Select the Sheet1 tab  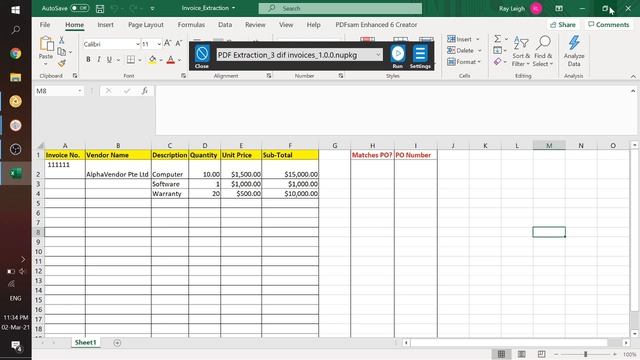[x=85, y=342]
